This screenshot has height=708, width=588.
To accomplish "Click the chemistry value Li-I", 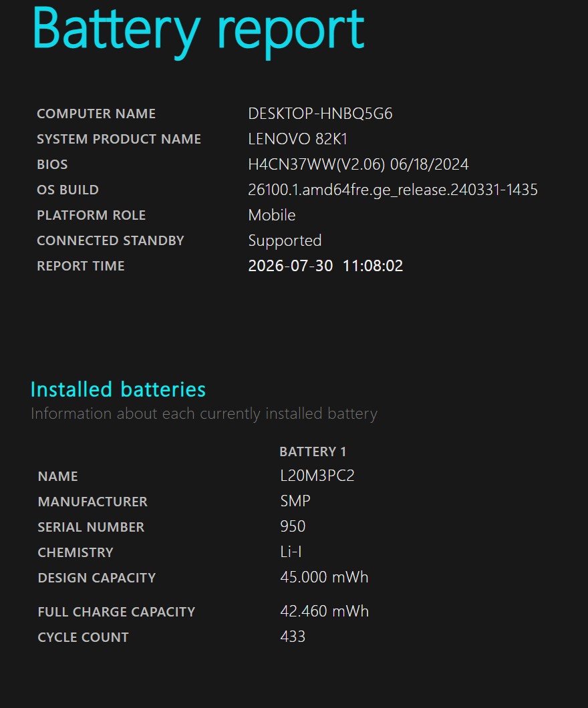I will (291, 552).
